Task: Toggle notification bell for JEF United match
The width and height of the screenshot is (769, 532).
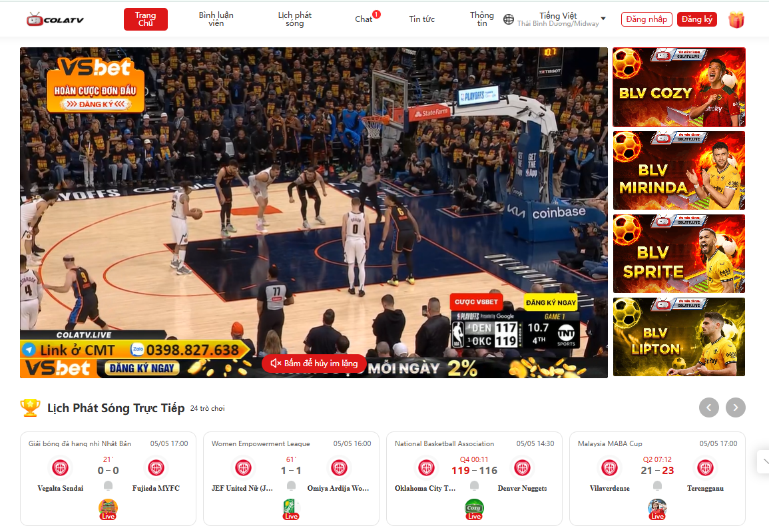Action: 291,486
